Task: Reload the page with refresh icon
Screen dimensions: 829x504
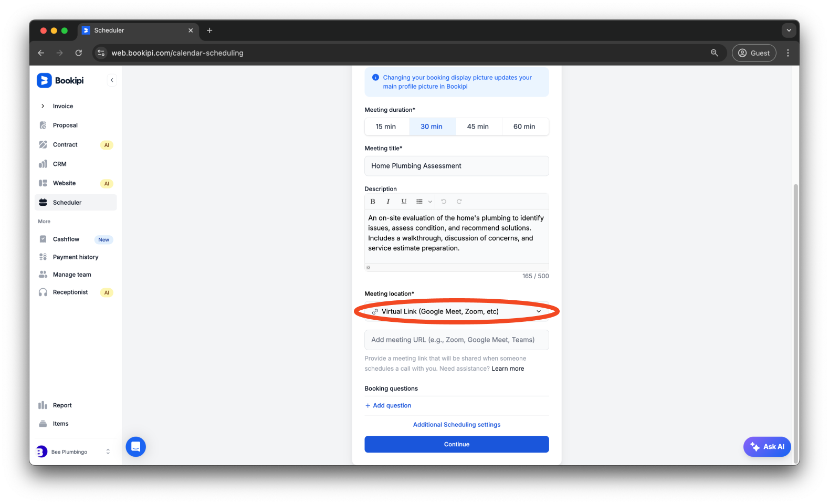Action: [x=79, y=53]
